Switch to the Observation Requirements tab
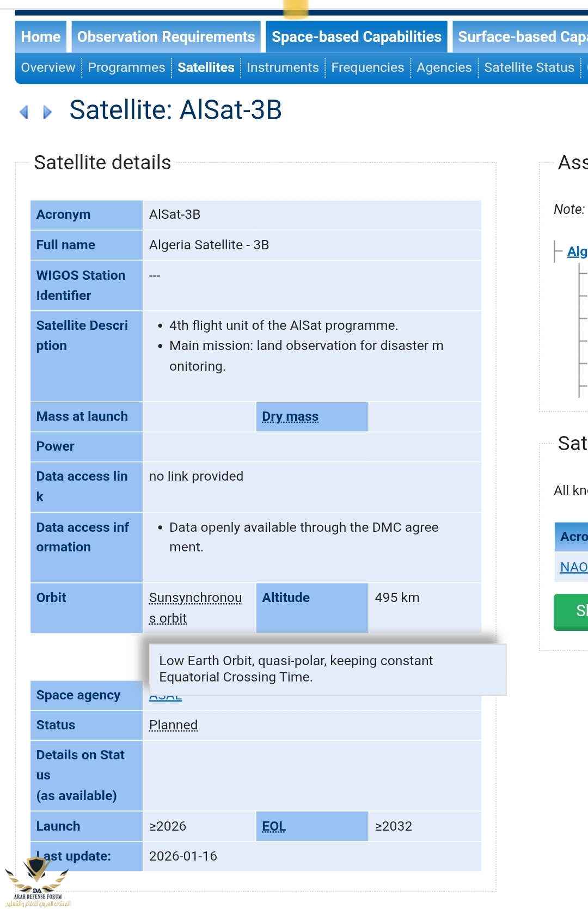Screen dimensions: 588x909 tap(166, 36)
